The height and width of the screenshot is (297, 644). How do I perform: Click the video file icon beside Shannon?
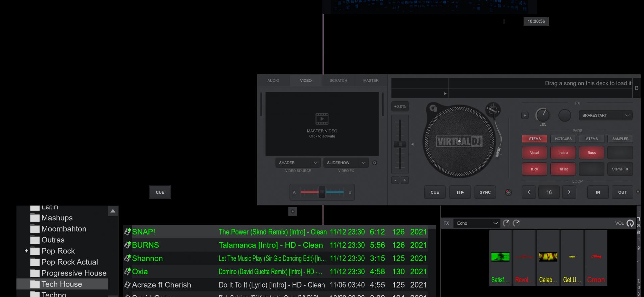(127, 258)
